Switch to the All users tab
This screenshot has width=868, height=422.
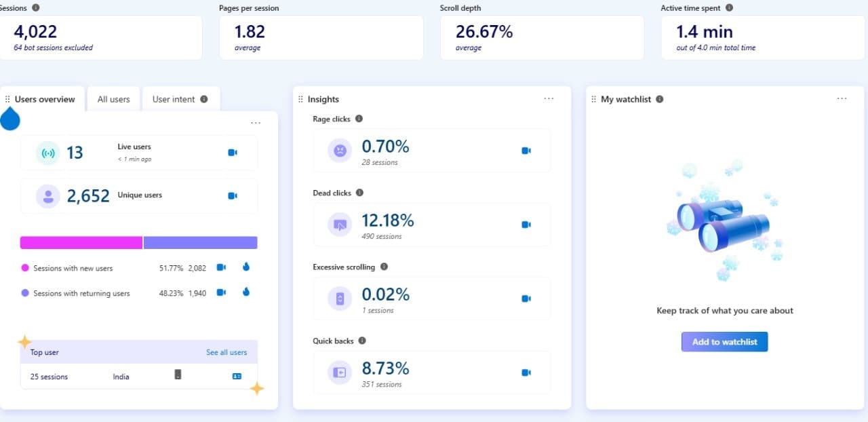[x=113, y=98]
